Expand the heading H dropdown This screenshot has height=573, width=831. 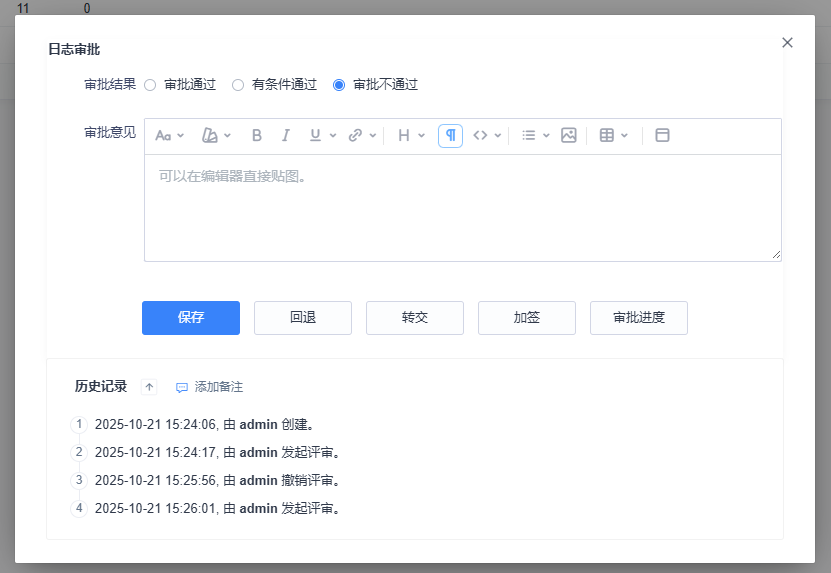(410, 136)
